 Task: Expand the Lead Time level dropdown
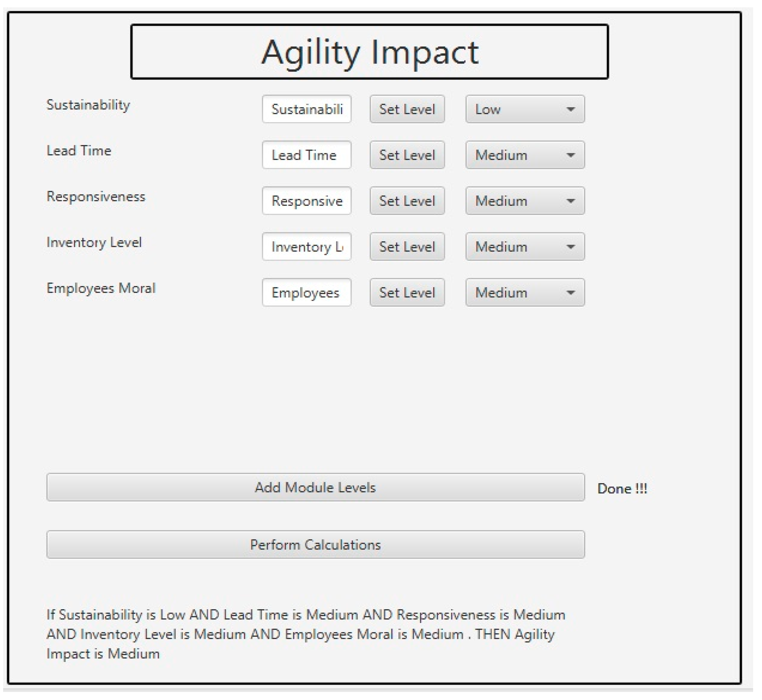[525, 155]
